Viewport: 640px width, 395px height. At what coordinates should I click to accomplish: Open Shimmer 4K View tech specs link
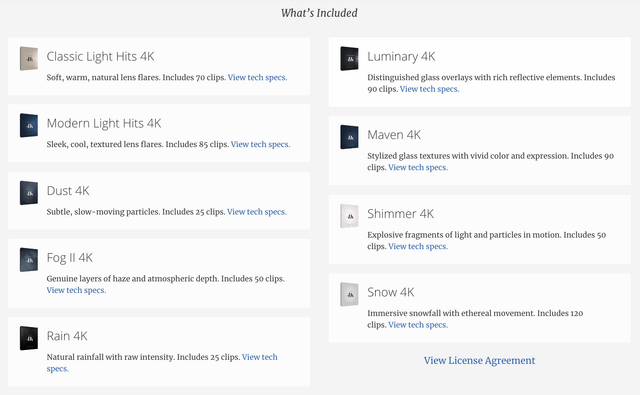418,246
